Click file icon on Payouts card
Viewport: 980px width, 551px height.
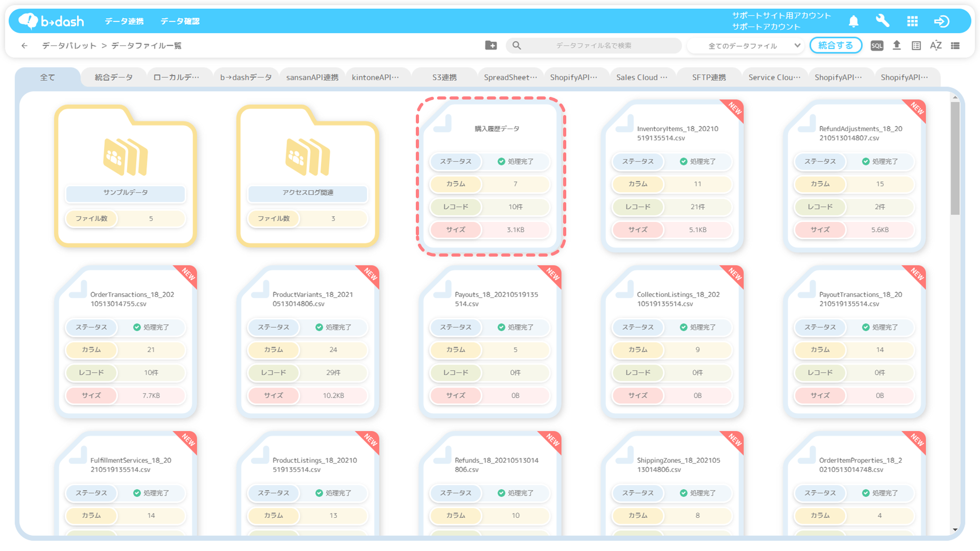coord(442,289)
